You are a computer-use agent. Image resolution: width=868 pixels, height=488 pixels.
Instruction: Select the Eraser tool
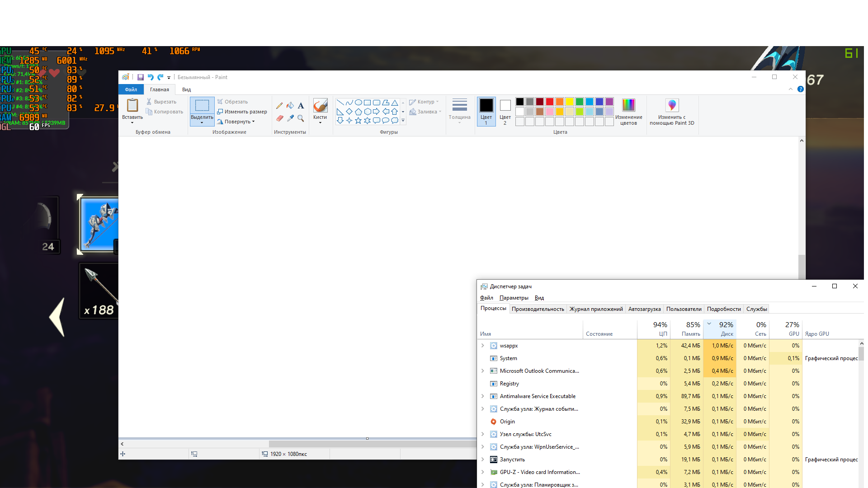tap(279, 118)
